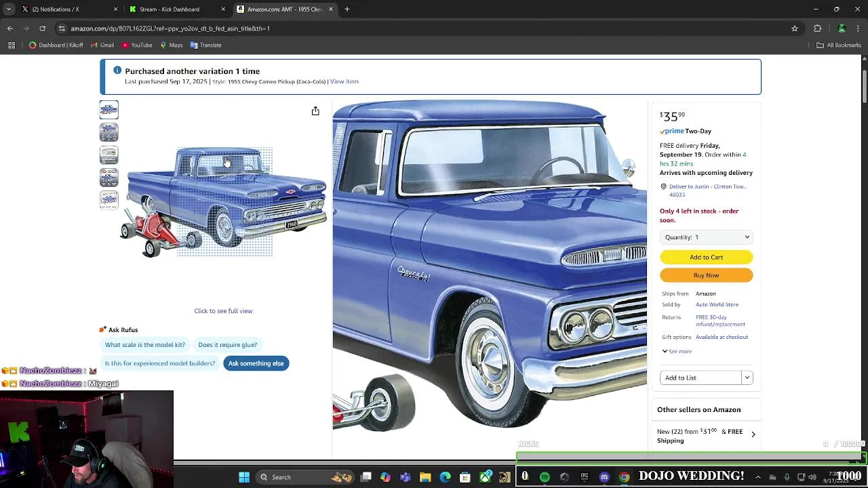The height and width of the screenshot is (488, 868).
Task: Click the browser address bar URL
Action: 170,28
